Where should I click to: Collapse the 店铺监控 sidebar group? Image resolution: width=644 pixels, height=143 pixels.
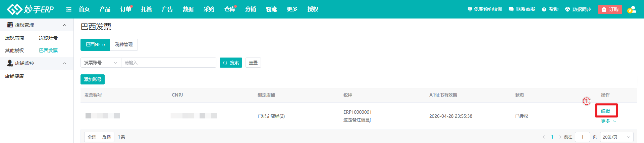tap(37, 63)
